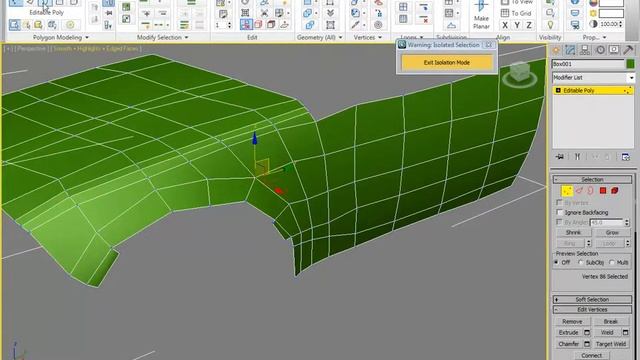Click the To View align label
The height and width of the screenshot is (360, 640).
coord(522,2)
